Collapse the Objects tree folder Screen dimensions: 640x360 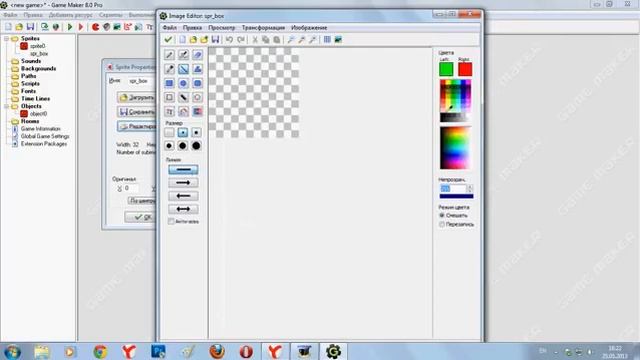coord(6,106)
